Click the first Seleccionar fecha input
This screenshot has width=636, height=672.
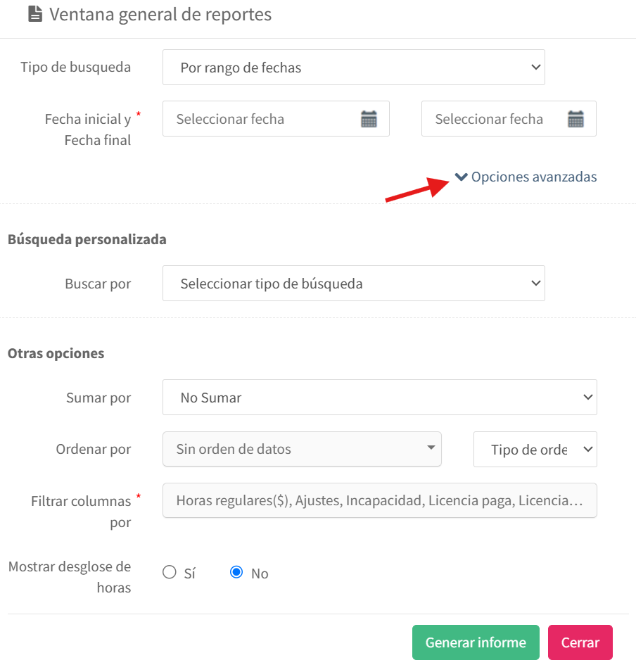pos(276,119)
